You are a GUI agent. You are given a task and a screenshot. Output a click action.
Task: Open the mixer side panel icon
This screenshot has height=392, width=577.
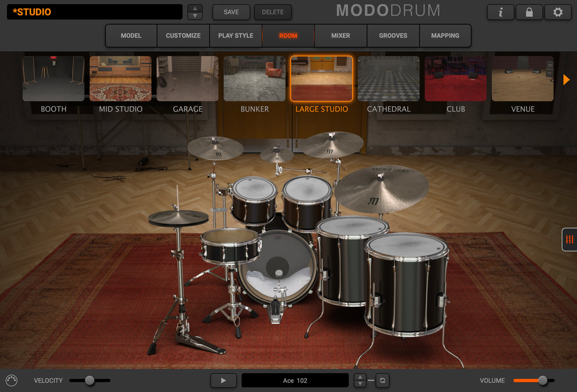tap(570, 239)
